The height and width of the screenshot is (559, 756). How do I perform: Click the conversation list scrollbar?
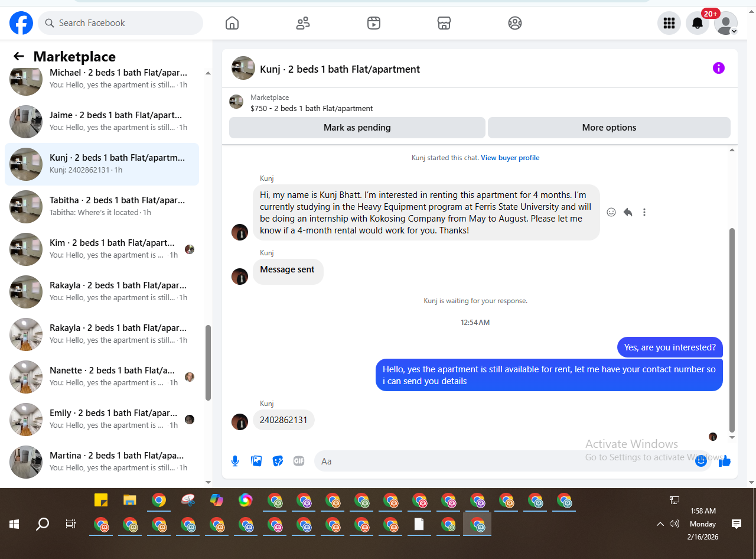(208, 363)
